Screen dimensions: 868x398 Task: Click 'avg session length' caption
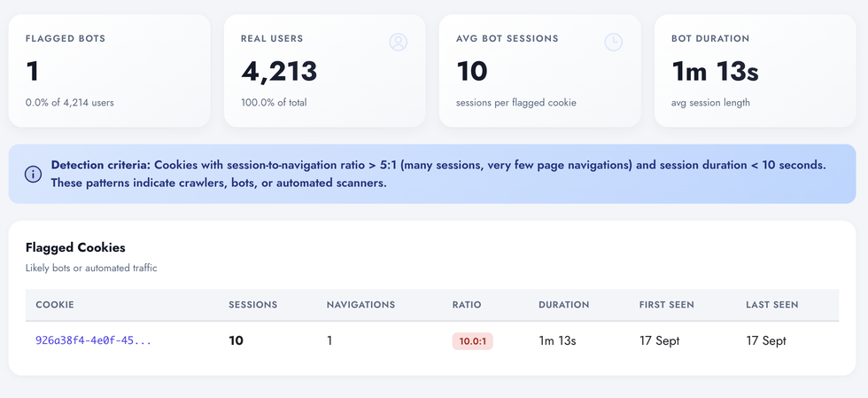710,103
